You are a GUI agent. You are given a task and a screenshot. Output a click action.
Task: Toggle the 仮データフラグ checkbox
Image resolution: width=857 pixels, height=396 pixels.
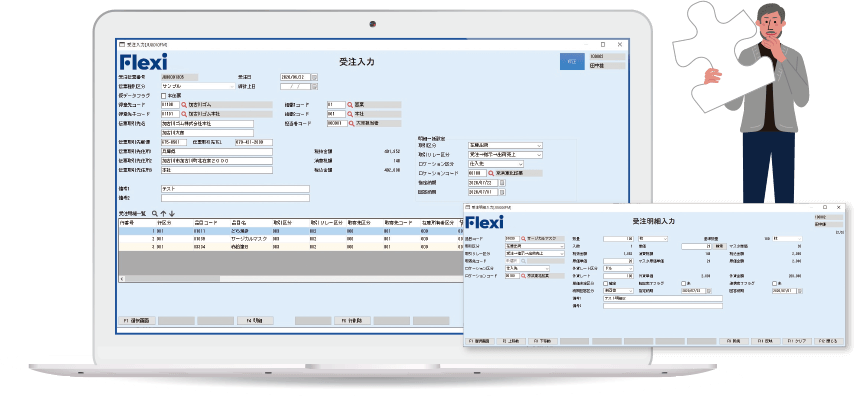[163, 96]
